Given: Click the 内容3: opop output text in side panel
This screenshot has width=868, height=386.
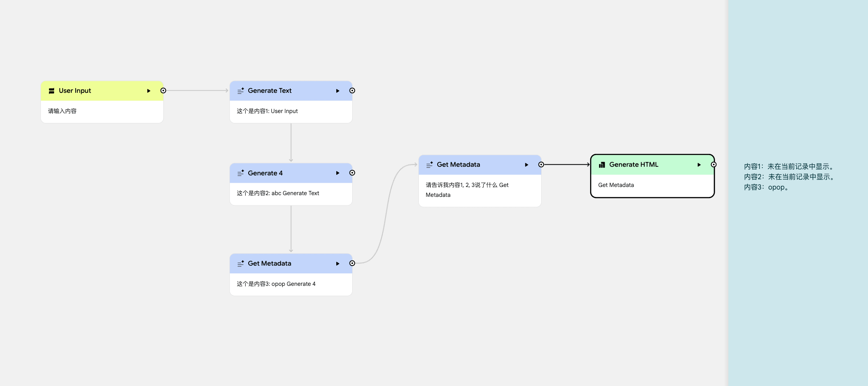Looking at the screenshot, I should (767, 187).
